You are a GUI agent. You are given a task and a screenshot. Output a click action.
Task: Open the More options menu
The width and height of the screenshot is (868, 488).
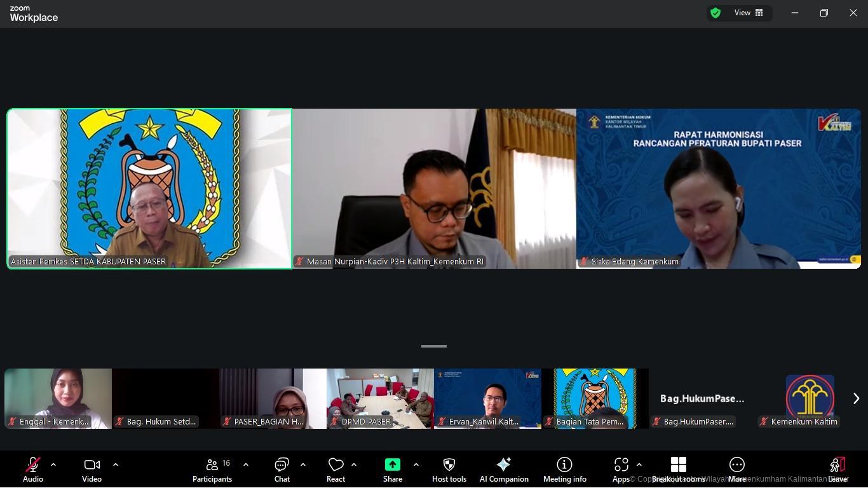[736, 469]
